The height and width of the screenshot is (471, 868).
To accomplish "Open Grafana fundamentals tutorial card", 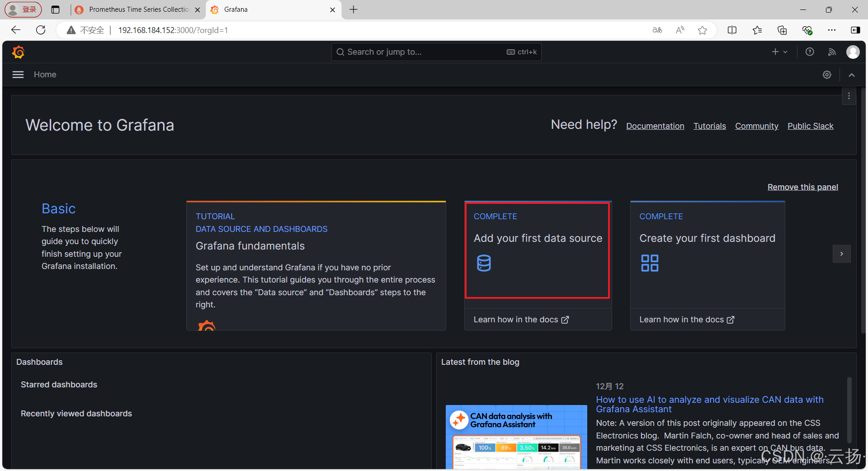I will coord(316,266).
